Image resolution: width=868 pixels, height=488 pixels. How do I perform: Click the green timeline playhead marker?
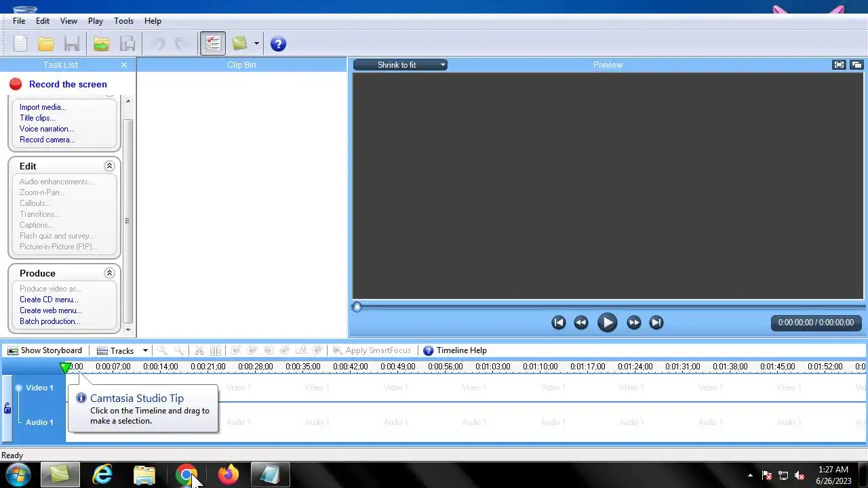click(x=66, y=367)
